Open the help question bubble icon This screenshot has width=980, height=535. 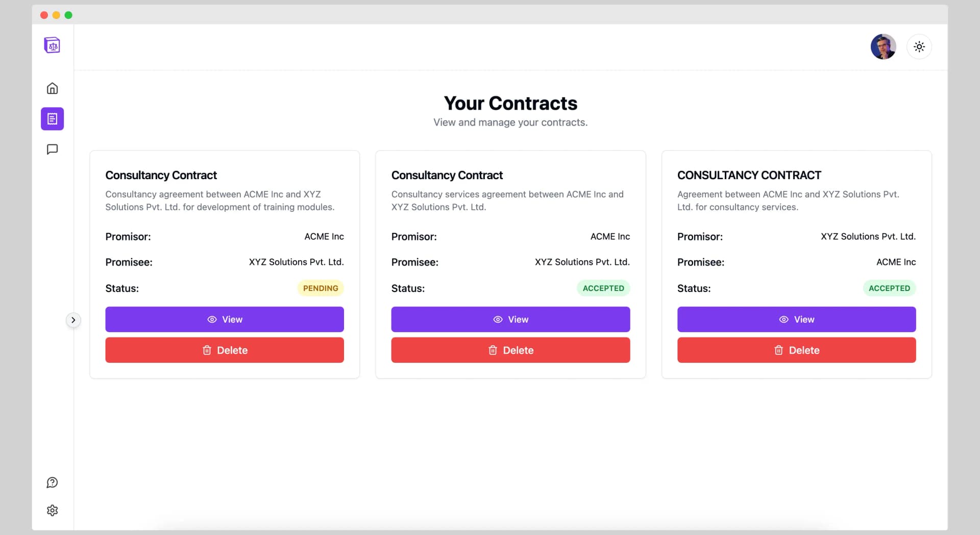(x=52, y=482)
